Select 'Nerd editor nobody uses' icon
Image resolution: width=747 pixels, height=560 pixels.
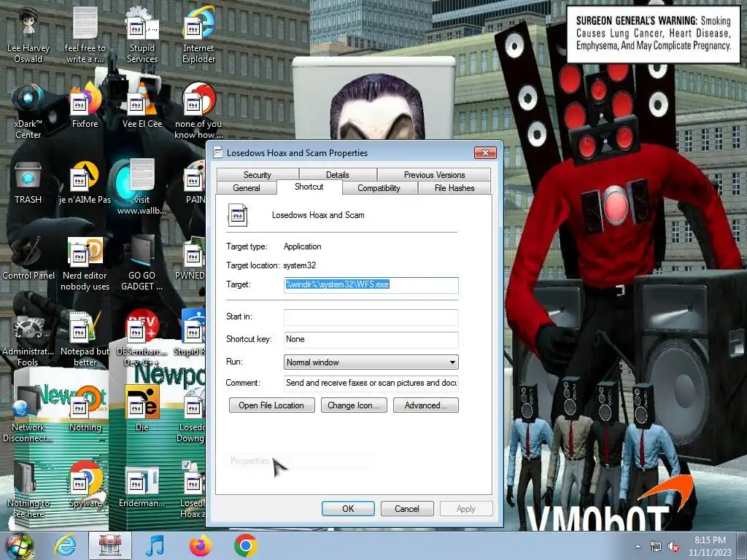point(85,262)
